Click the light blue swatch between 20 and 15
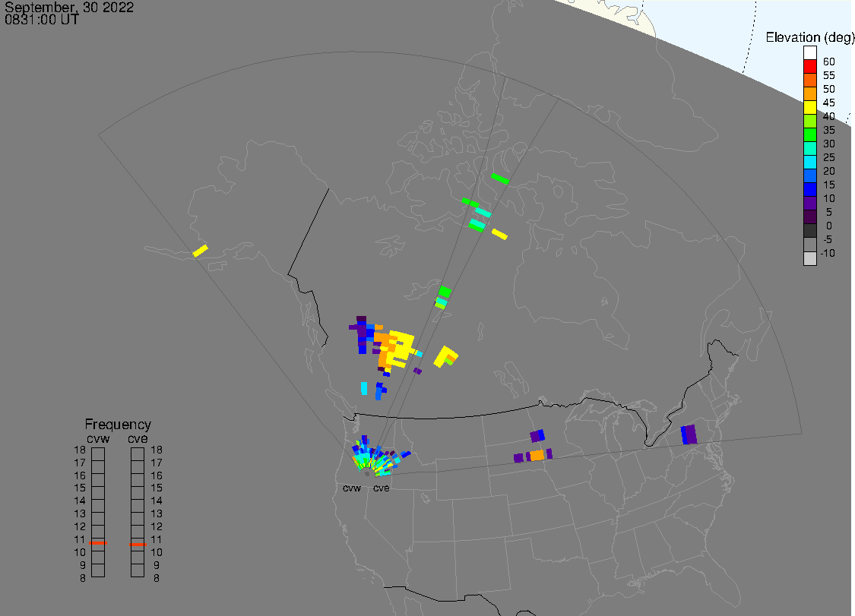The width and height of the screenshot is (855, 616). pyautogui.click(x=809, y=176)
